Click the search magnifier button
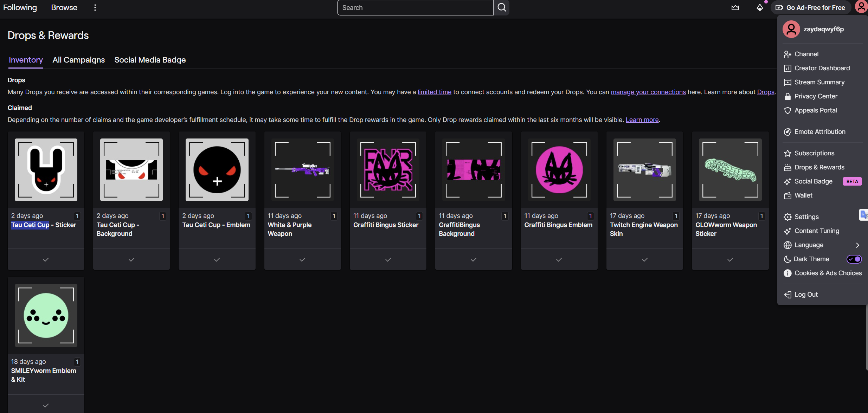Viewport: 868px width, 413px height. pos(502,8)
